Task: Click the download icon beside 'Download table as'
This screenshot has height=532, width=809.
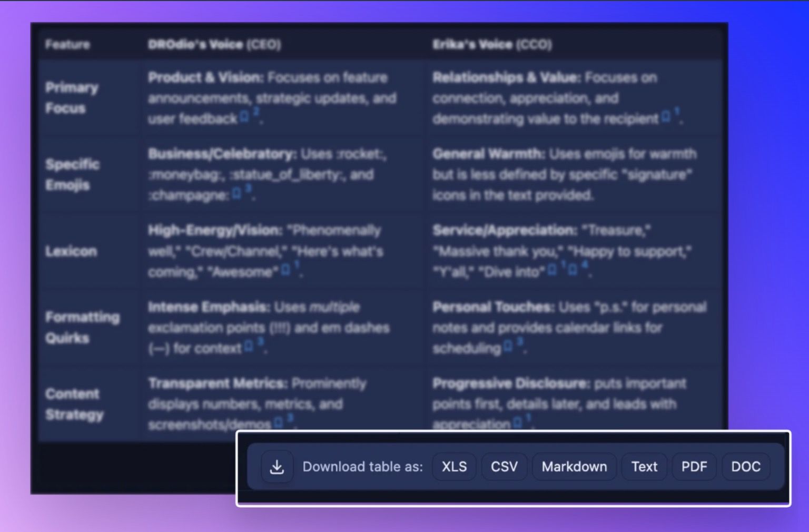Action: click(x=277, y=467)
